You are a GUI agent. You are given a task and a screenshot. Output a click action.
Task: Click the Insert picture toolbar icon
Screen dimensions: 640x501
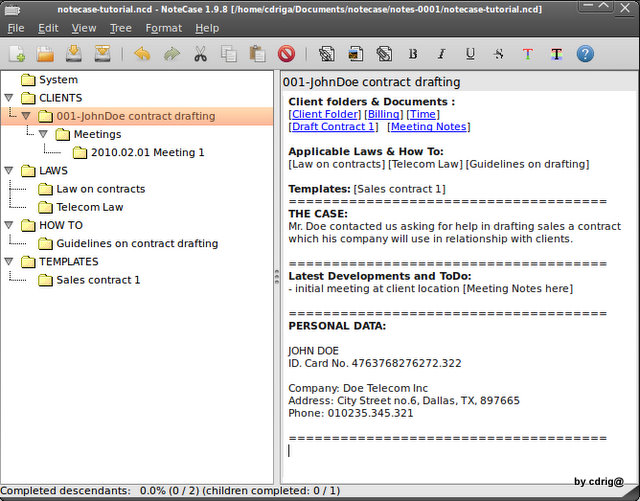[356, 54]
